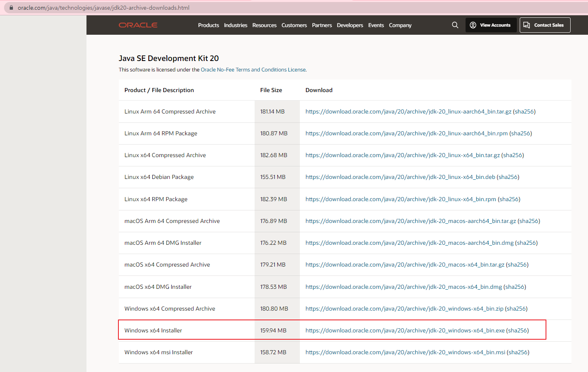588x372 pixels.
Task: Open sha256 link for Windows x64 msi Installer
Action: coord(518,352)
